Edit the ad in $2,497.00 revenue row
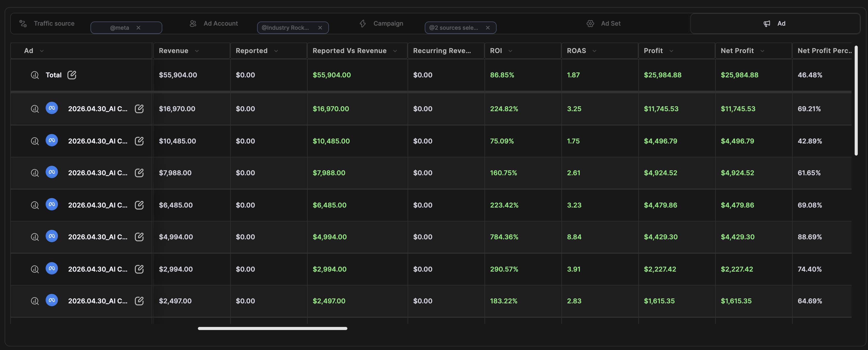Viewport: 868px width, 350px height. [x=139, y=301]
